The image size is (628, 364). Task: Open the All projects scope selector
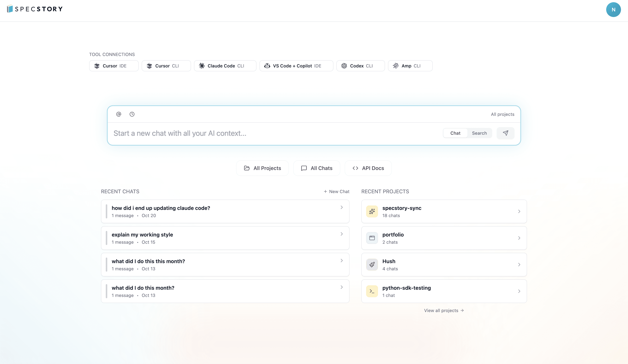tap(503, 114)
